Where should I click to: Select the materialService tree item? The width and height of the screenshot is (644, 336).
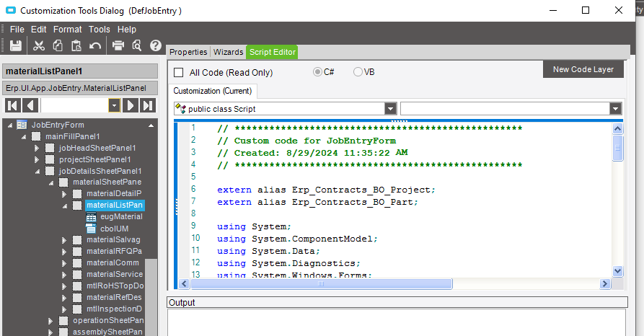115,274
